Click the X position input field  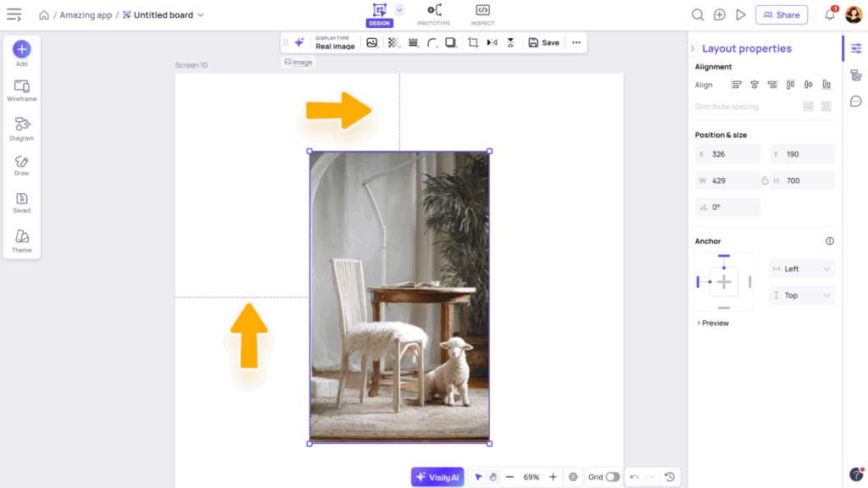click(x=733, y=154)
